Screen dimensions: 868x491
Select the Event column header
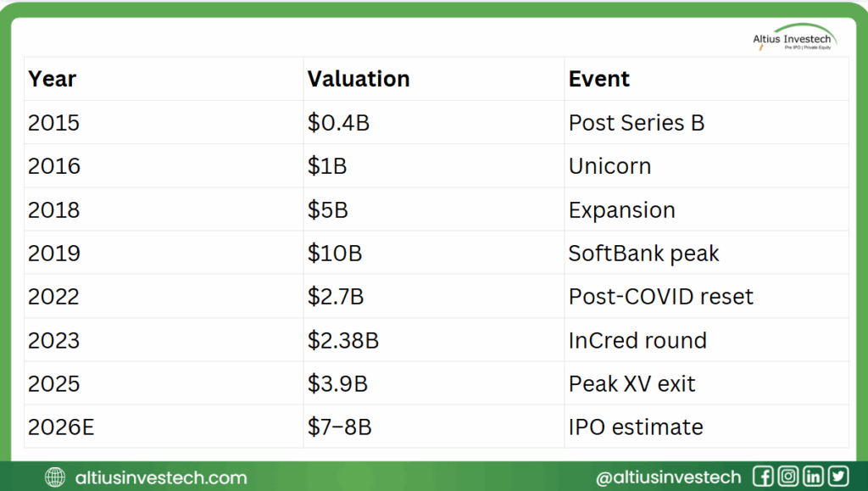599,79
